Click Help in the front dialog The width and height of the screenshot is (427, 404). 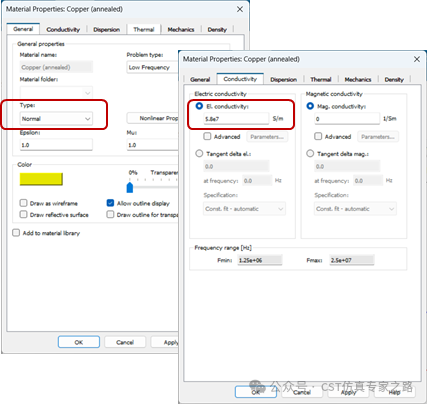point(394,392)
